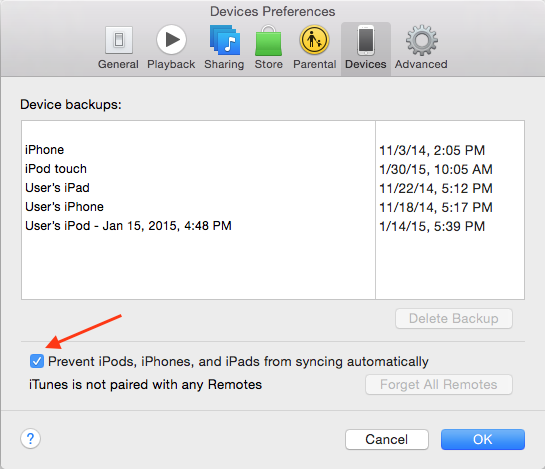
Task: Open the Store shopping bag icon
Action: click(268, 40)
